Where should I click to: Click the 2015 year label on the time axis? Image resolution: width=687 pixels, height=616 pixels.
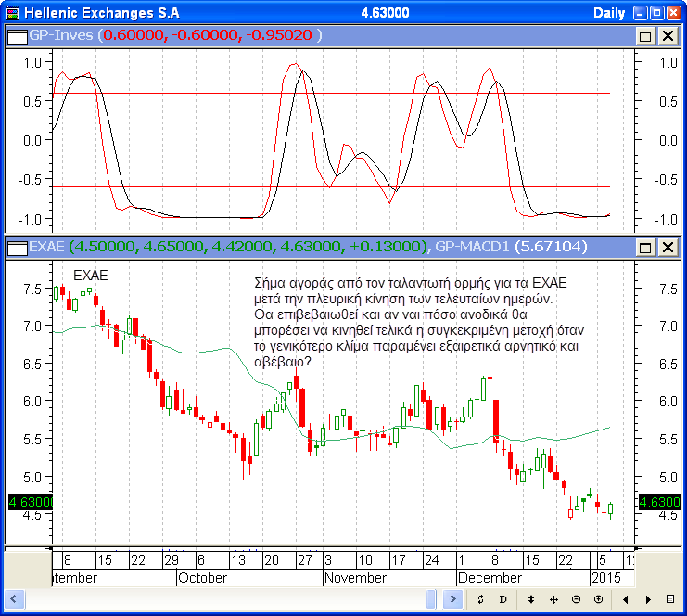(x=606, y=578)
